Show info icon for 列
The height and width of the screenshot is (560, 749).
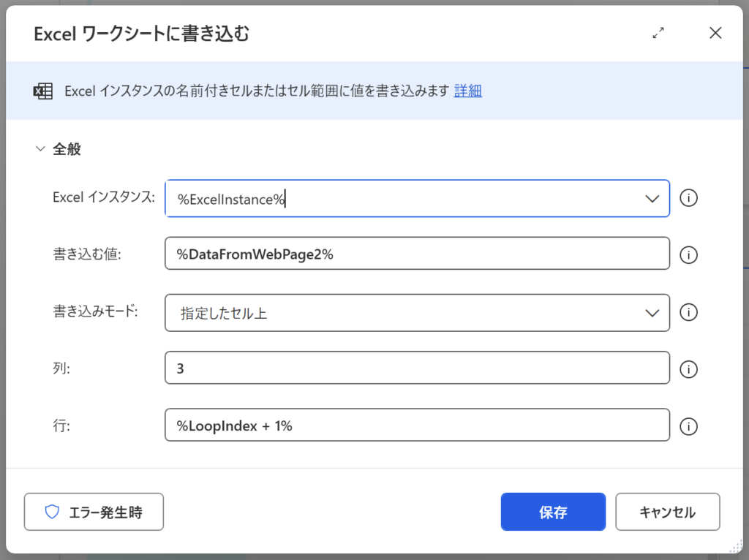click(688, 369)
